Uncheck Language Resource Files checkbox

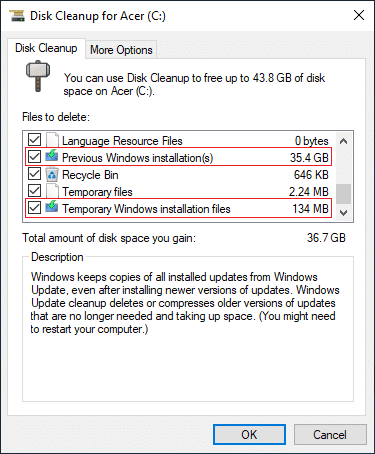[34, 140]
